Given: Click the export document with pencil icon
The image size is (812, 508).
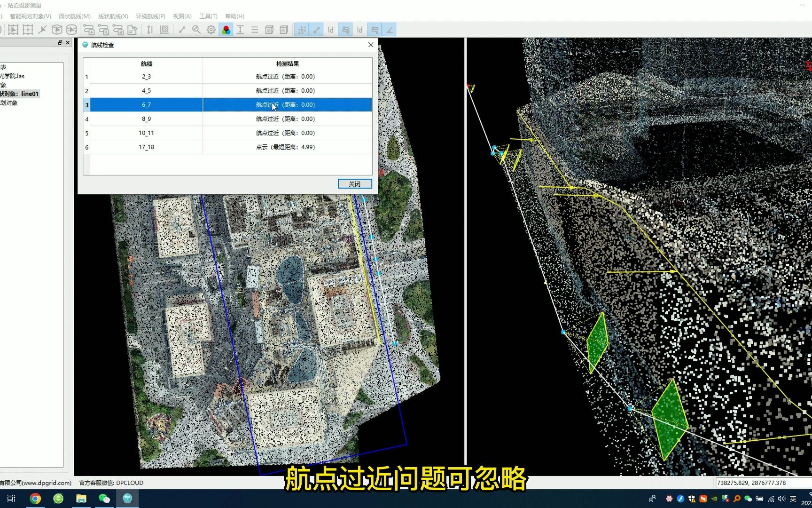Looking at the screenshot, I should [133, 30].
